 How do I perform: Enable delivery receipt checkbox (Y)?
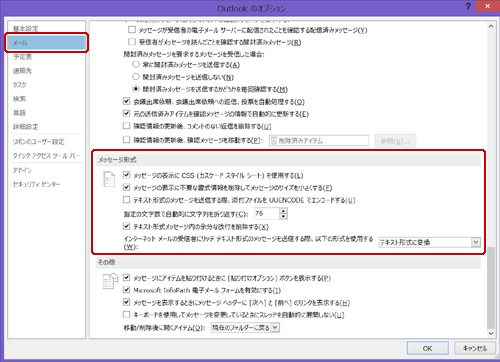coord(132,30)
